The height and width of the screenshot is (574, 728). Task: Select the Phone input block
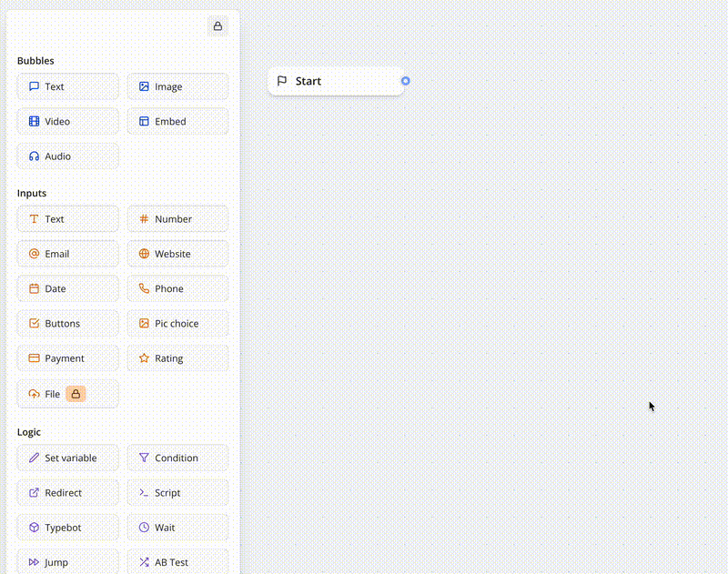(x=177, y=288)
